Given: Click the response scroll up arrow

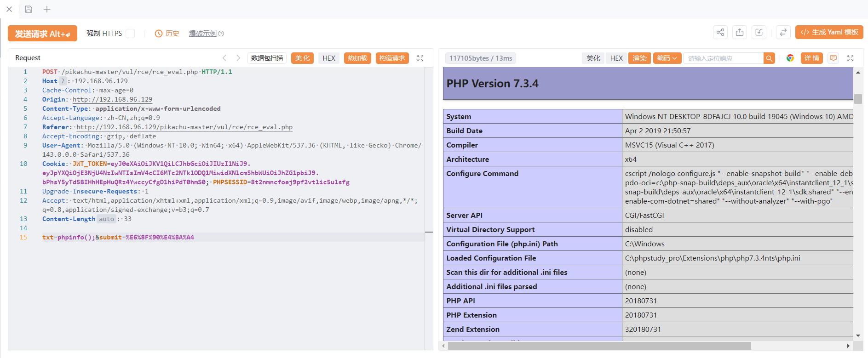Looking at the screenshot, I should 858,73.
